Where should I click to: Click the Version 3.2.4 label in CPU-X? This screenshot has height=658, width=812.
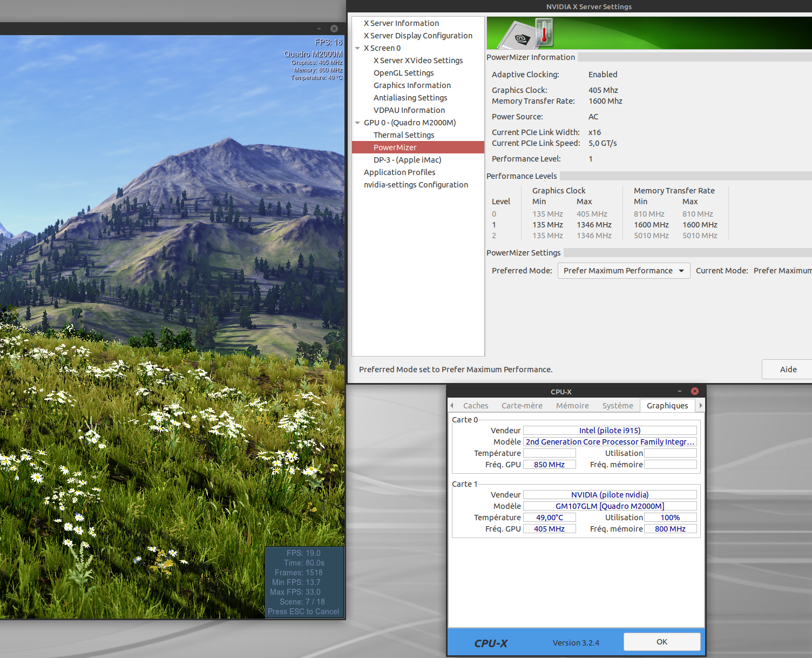click(576, 643)
